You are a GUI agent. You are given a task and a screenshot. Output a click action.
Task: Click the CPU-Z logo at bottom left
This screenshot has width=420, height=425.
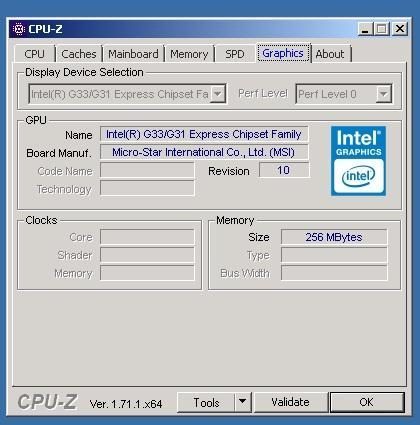click(47, 402)
